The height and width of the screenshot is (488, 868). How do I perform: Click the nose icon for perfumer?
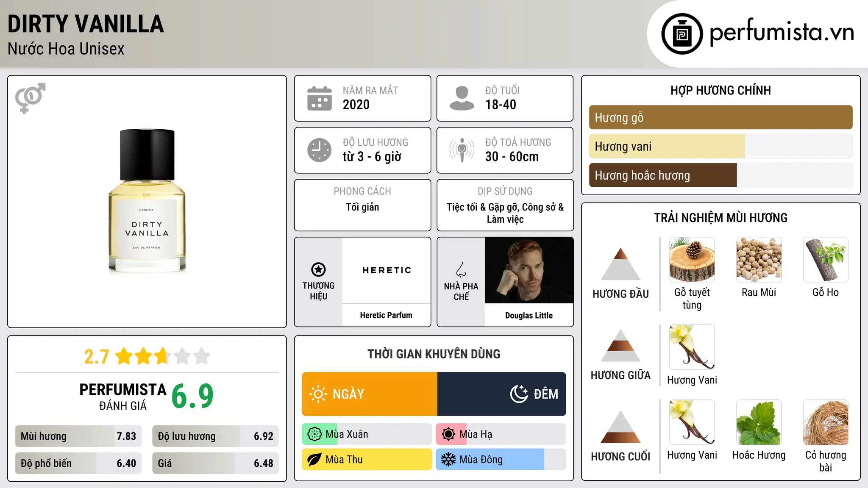pyautogui.click(x=461, y=269)
